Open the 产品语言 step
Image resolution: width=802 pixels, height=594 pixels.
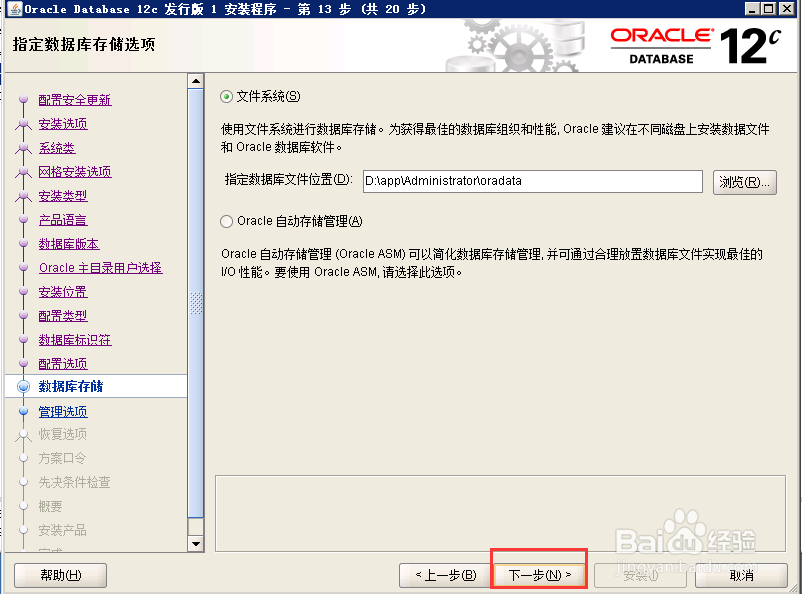click(x=62, y=219)
